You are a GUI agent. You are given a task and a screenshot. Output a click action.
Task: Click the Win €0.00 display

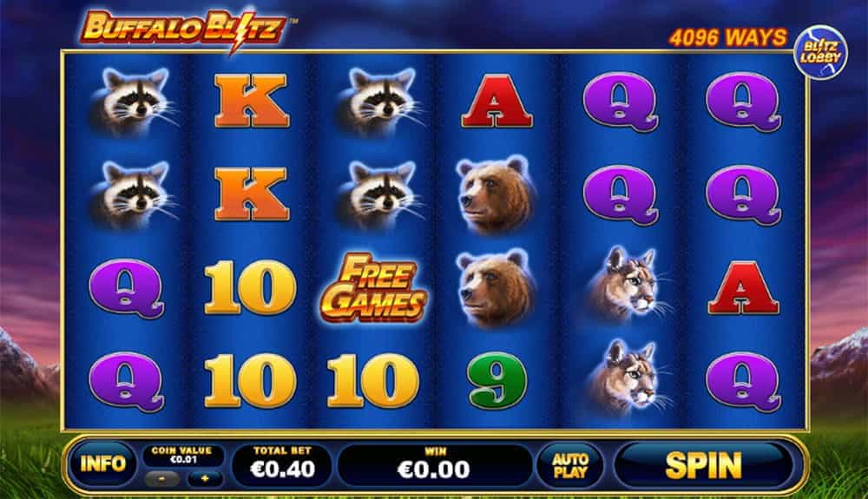coord(435,464)
